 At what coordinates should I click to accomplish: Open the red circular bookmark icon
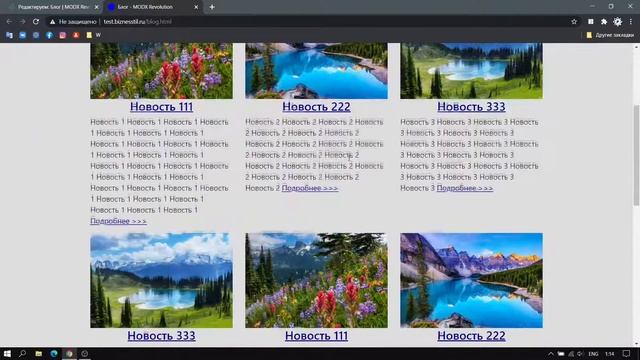coord(76,36)
